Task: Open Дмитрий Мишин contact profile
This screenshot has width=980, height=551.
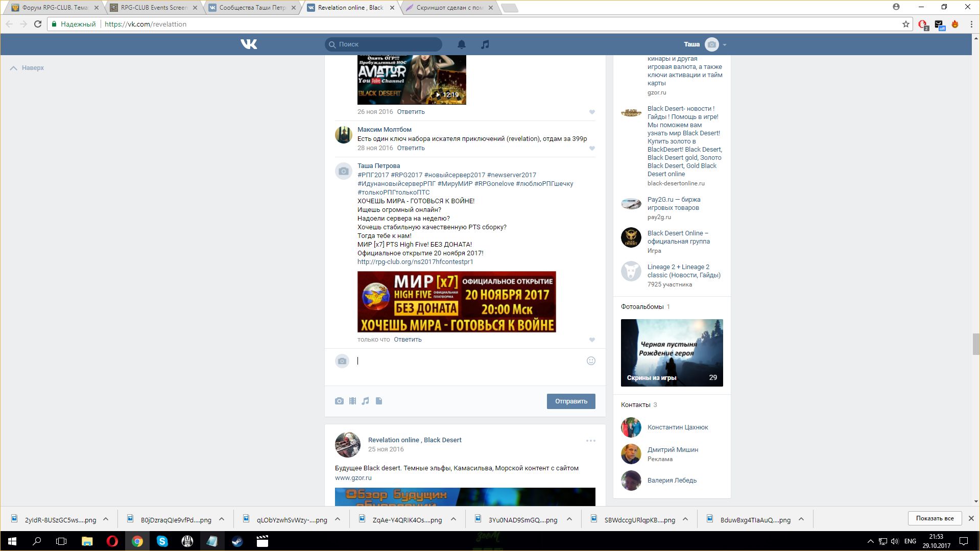Action: [x=673, y=450]
